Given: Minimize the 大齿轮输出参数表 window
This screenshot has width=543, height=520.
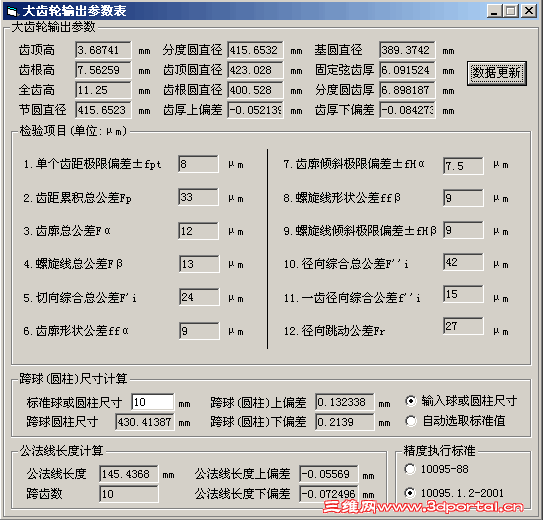Looking at the screenshot, I should (x=495, y=11).
